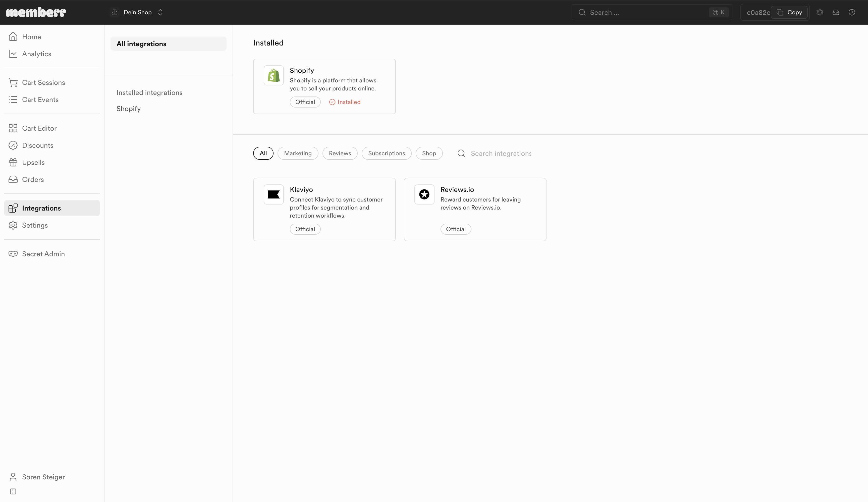Go to Home in the sidebar

pos(52,36)
